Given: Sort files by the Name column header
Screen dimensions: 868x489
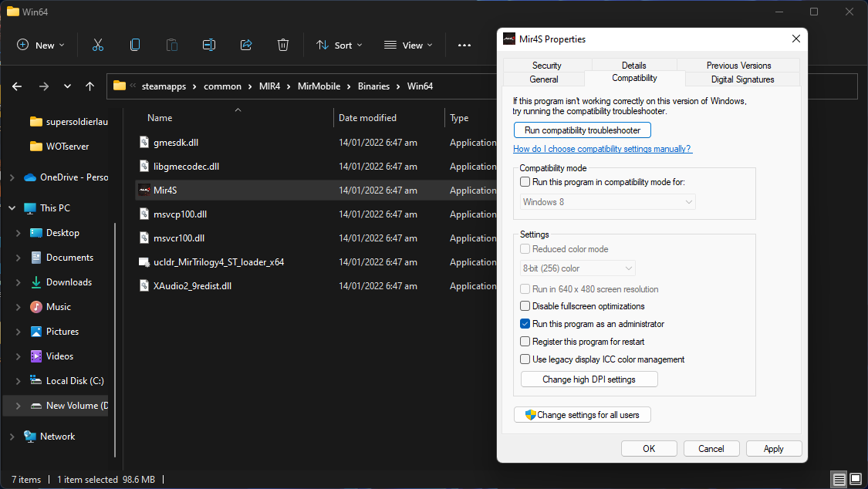Looking at the screenshot, I should [160, 118].
